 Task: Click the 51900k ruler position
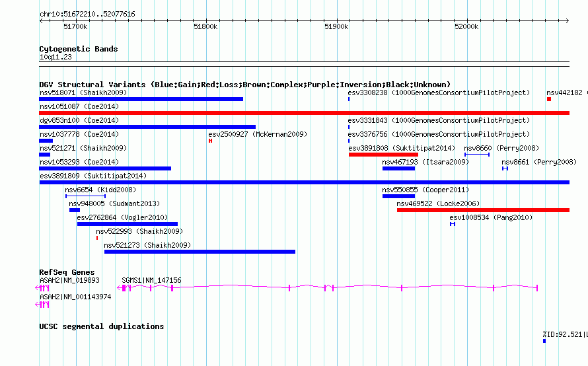336,26
